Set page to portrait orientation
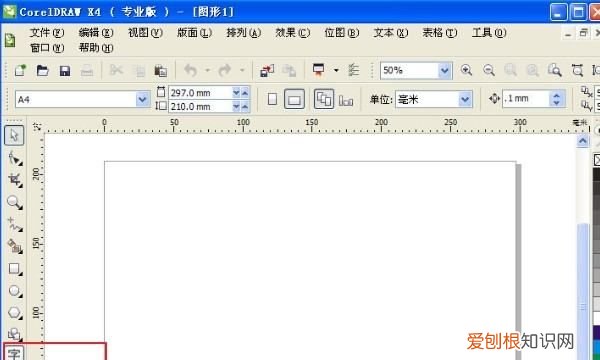The height and width of the screenshot is (360, 600). pyautogui.click(x=272, y=99)
